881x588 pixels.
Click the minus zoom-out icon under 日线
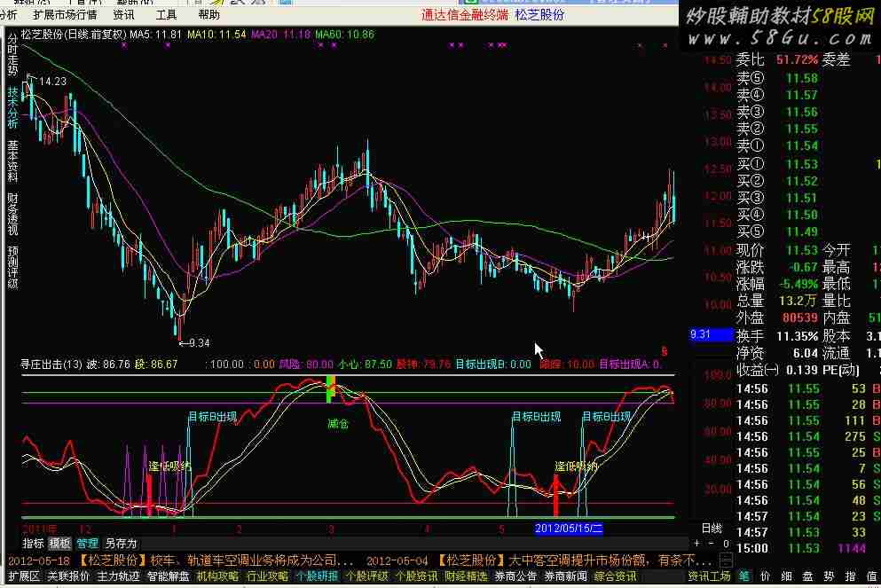pyautogui.click(x=710, y=543)
